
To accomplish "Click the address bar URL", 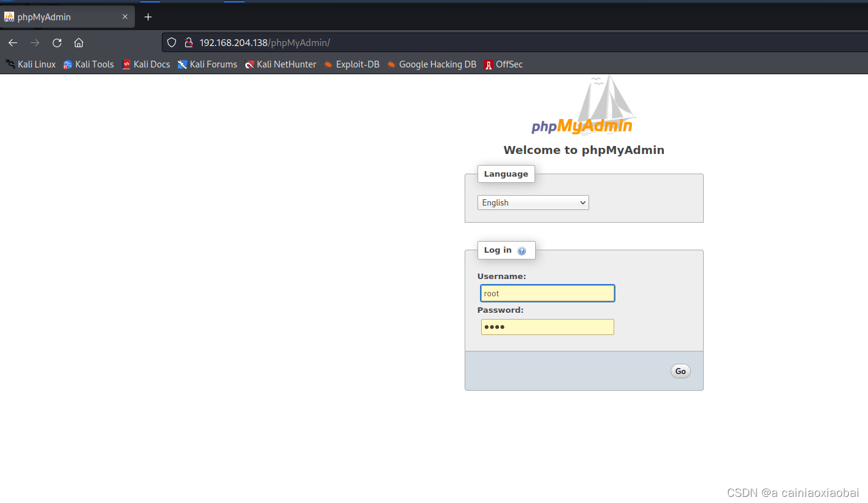I will [x=265, y=43].
